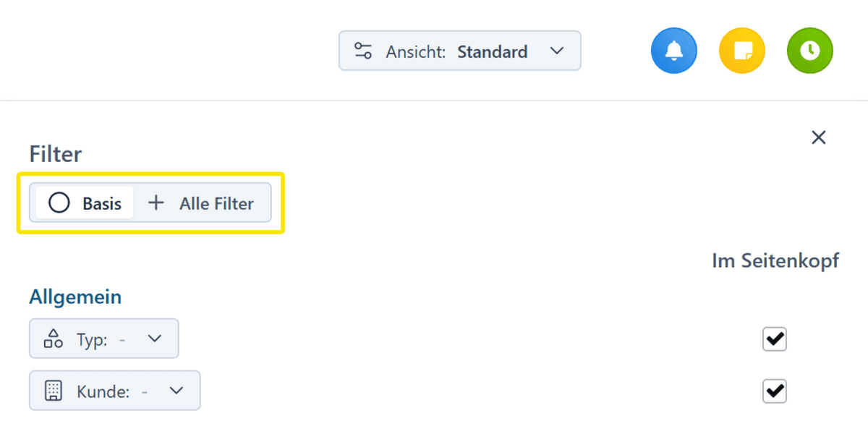Click the plus icon before Alle Filter
The image size is (868, 442).
156,203
